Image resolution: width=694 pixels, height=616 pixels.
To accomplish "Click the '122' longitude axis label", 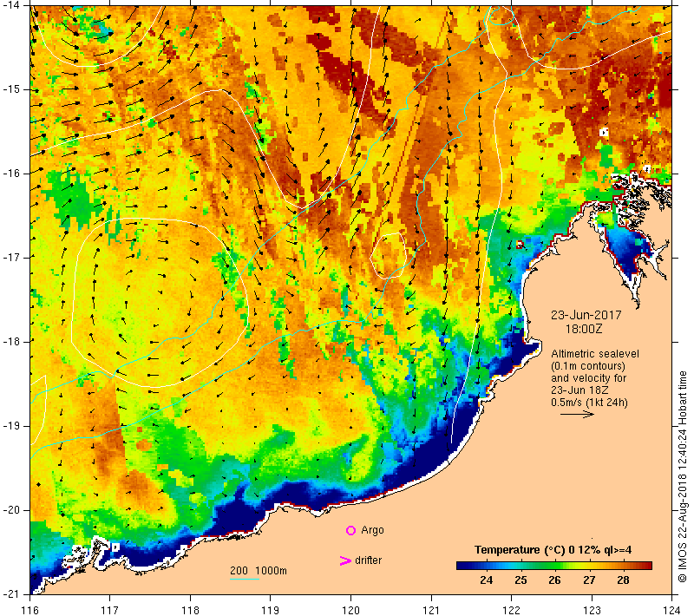I will point(511,610).
